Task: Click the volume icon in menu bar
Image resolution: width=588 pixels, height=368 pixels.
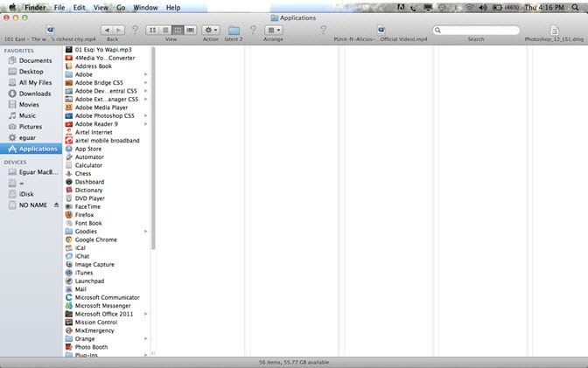Action: tap(483, 7)
